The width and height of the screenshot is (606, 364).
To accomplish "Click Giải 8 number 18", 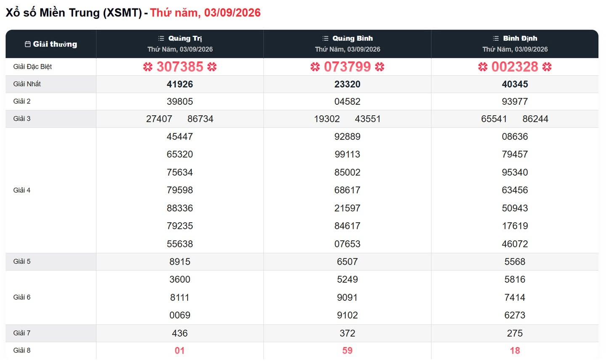I will [515, 351].
